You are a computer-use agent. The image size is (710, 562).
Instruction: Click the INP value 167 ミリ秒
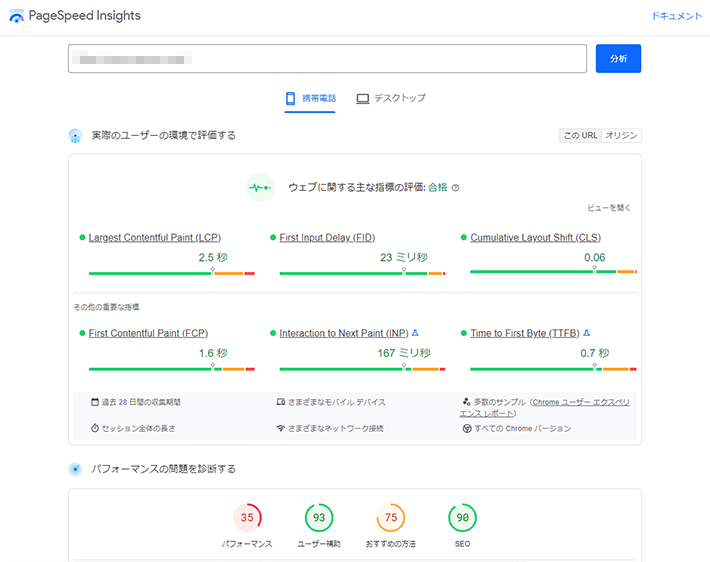click(404, 353)
